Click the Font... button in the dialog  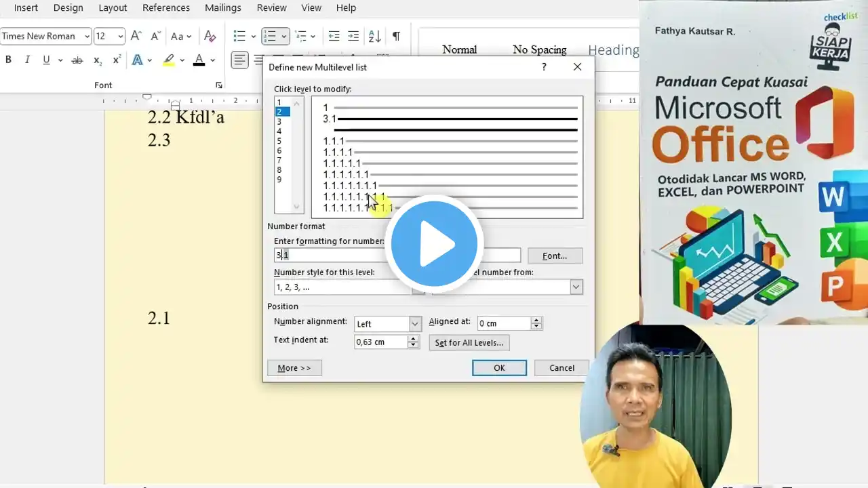point(555,256)
